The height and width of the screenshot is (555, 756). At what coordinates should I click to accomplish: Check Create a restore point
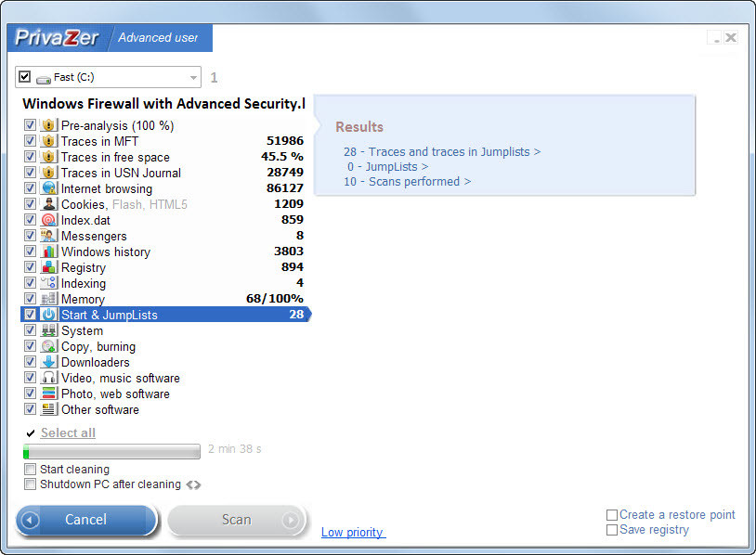point(612,515)
